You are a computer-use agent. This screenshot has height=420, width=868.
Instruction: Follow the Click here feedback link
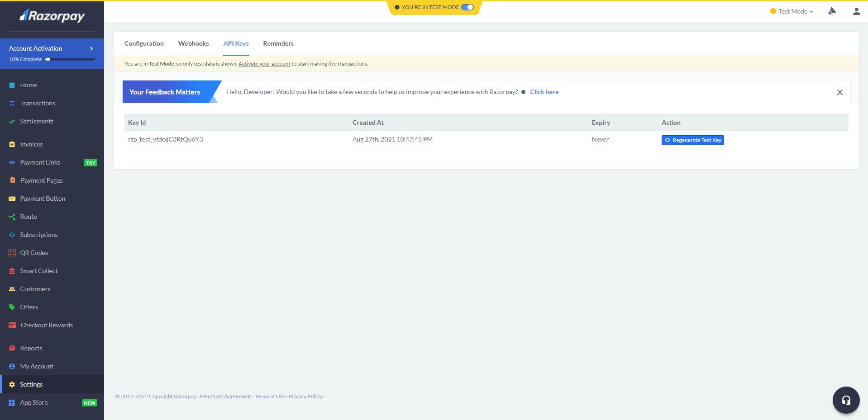pyautogui.click(x=544, y=92)
